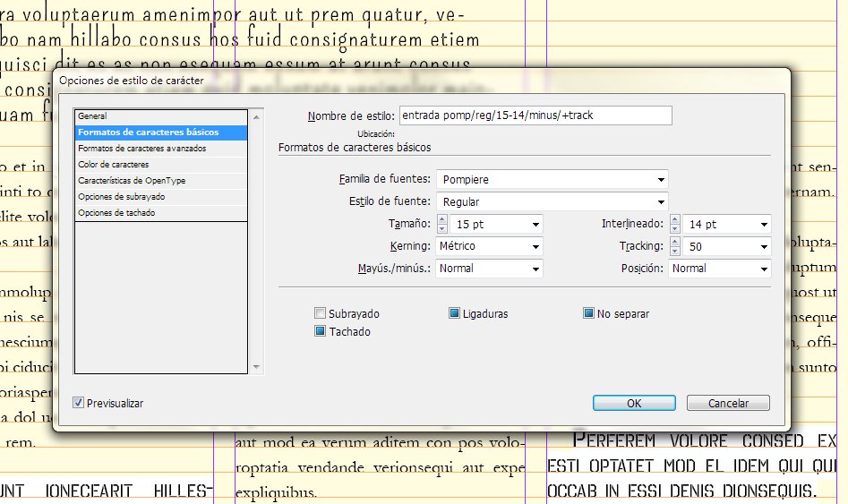Increase Tamaño with the up stepper arrow
The height and width of the screenshot is (504, 848).
pos(442,219)
